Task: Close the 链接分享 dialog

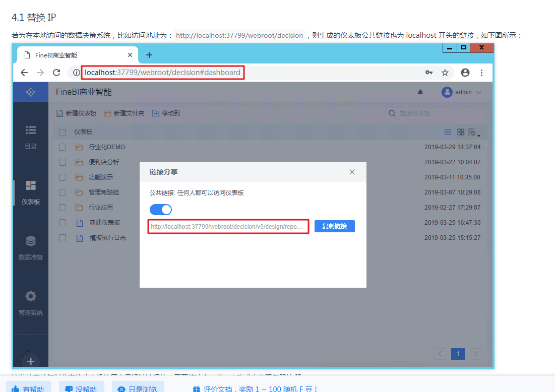Action: 352,172
